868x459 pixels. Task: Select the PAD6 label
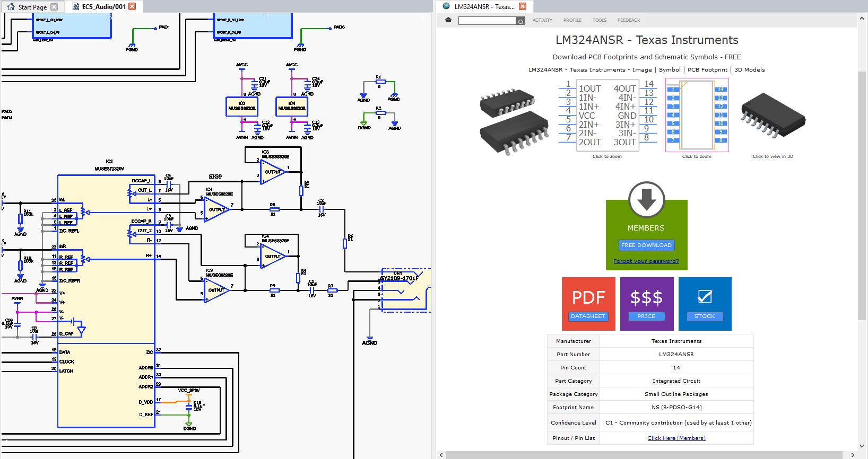[x=340, y=27]
